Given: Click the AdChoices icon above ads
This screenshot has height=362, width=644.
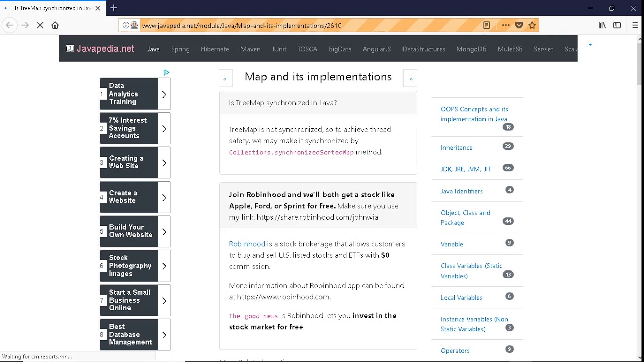Looking at the screenshot, I should [x=166, y=73].
